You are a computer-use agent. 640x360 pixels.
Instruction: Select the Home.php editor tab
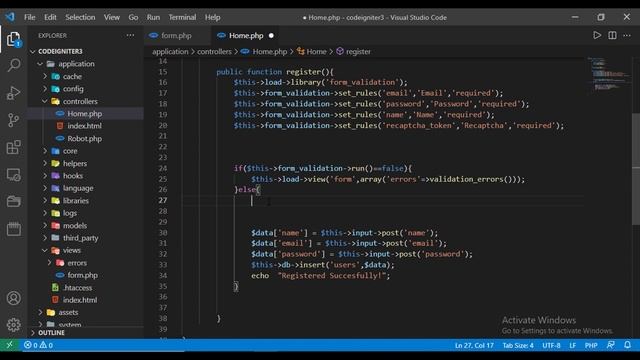[245, 36]
